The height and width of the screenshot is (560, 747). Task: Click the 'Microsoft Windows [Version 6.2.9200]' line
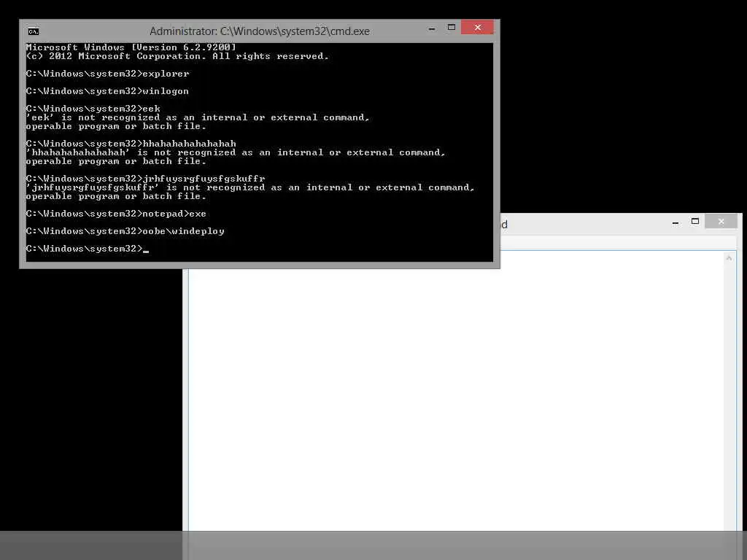point(131,47)
